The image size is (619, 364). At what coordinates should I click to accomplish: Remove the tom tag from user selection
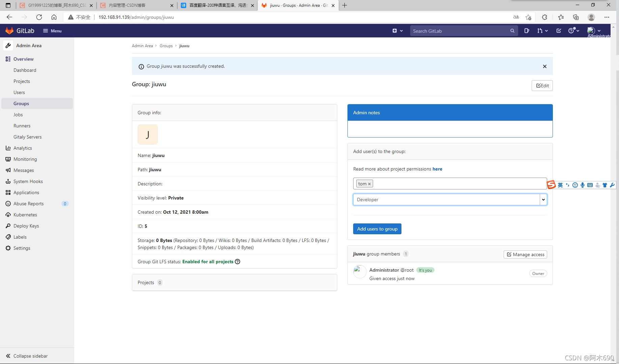[369, 183]
